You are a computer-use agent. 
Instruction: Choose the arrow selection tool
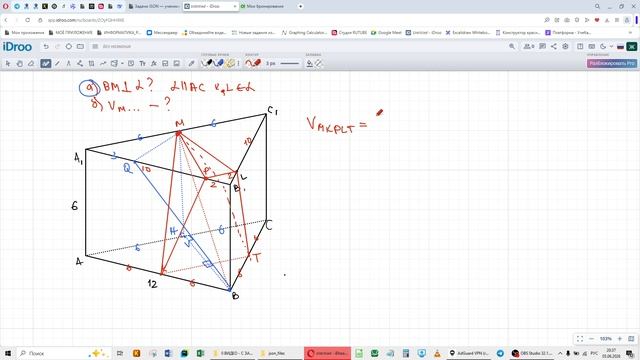click(8, 63)
